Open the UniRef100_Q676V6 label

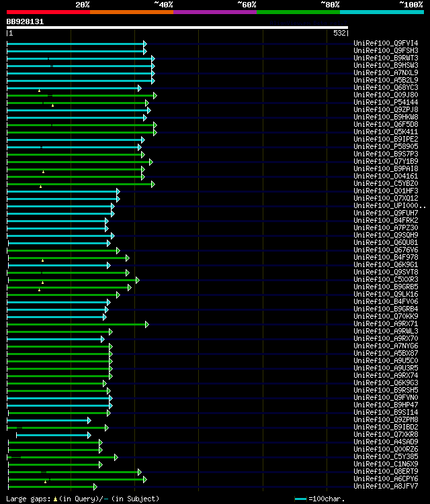point(386,250)
